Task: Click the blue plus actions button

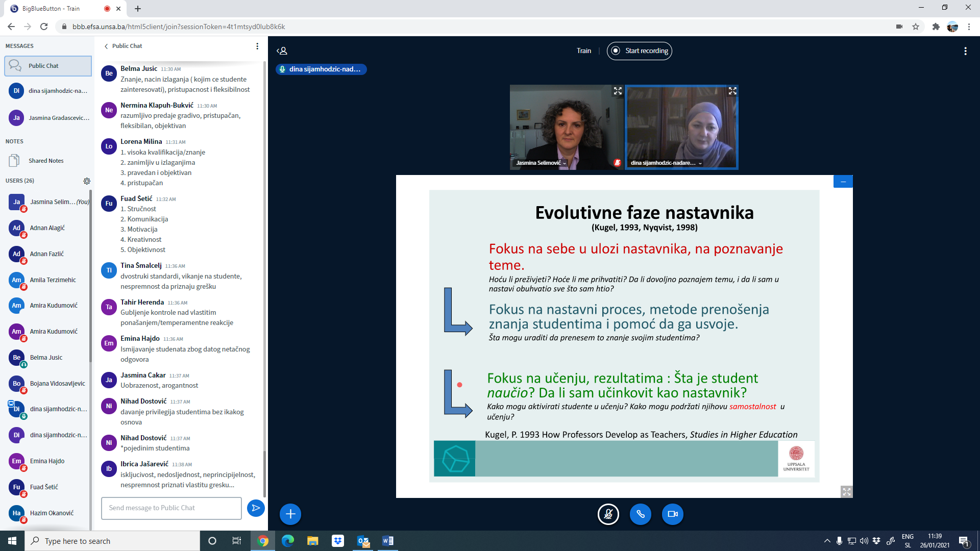Action: click(x=290, y=514)
